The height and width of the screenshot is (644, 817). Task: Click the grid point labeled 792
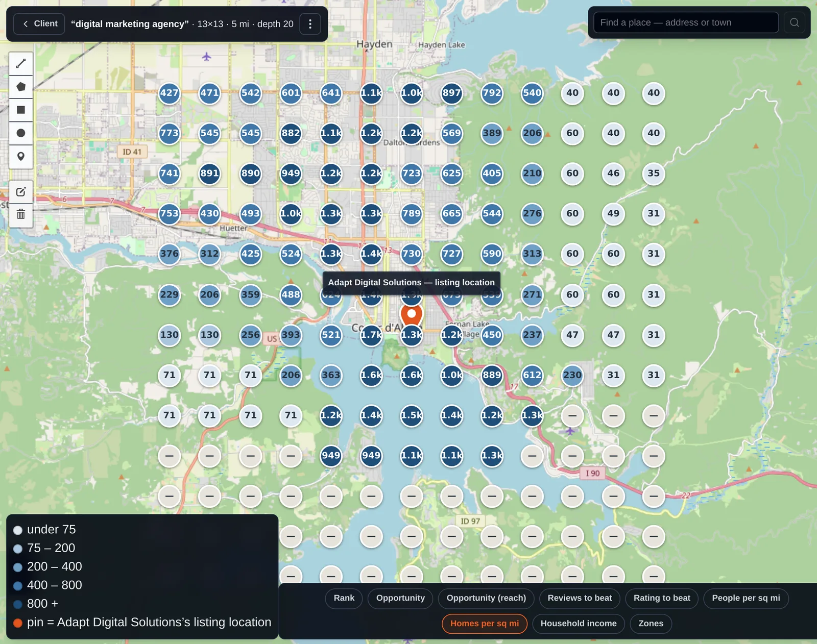[492, 93]
